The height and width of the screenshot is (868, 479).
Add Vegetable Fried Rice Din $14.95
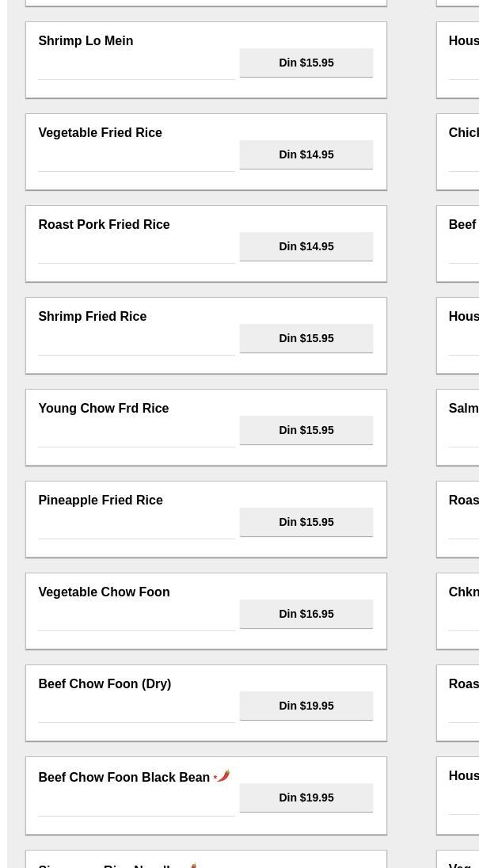coord(306,154)
